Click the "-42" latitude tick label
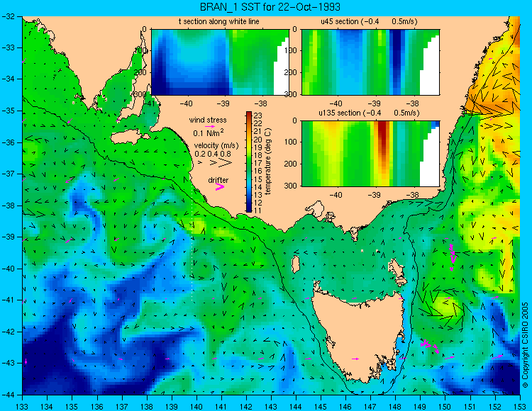 (8, 332)
